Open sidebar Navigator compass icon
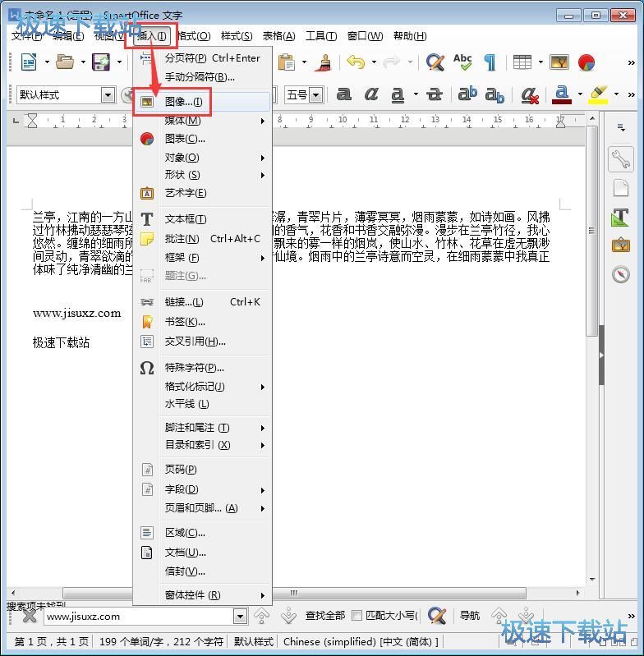The height and width of the screenshot is (656, 644). coord(620,274)
